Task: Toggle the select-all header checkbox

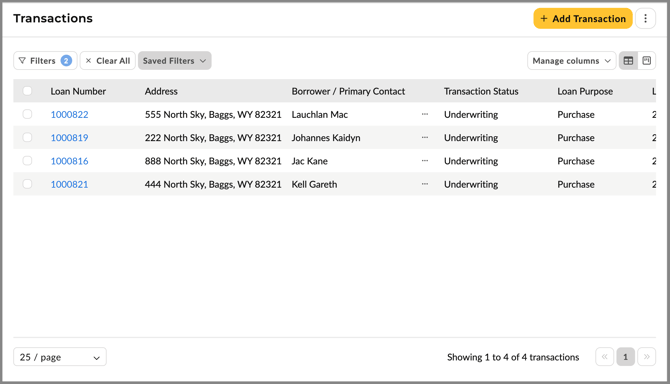Action: click(27, 91)
